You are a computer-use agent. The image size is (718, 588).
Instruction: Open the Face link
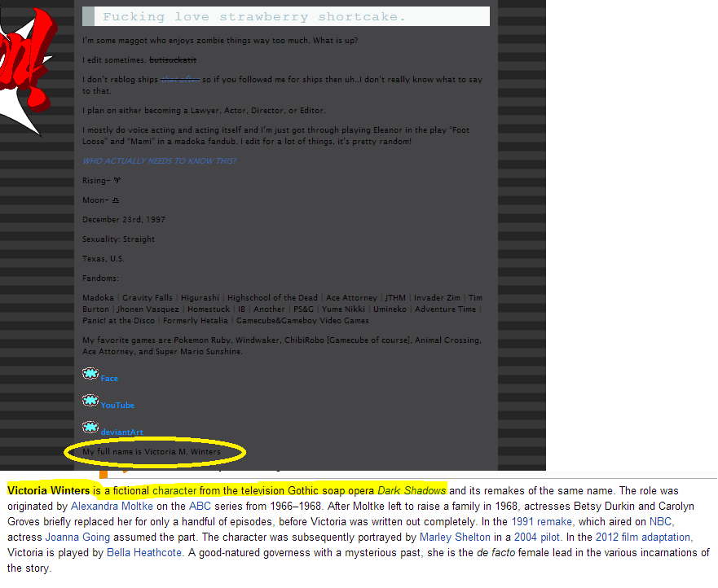109,379
